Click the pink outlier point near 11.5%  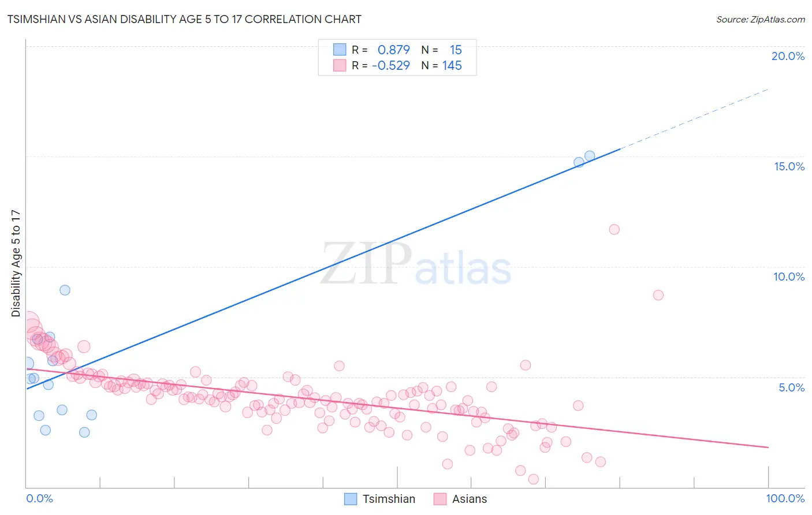tap(614, 229)
